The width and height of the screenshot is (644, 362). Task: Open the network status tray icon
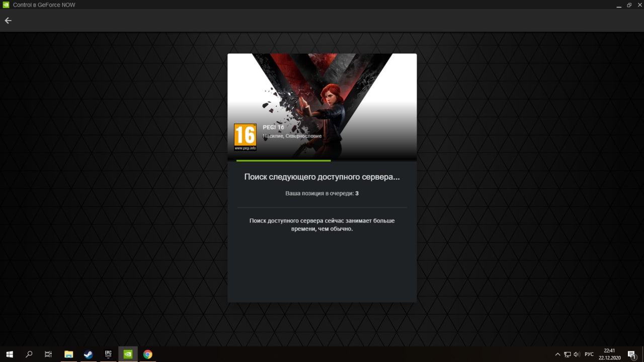(x=567, y=354)
